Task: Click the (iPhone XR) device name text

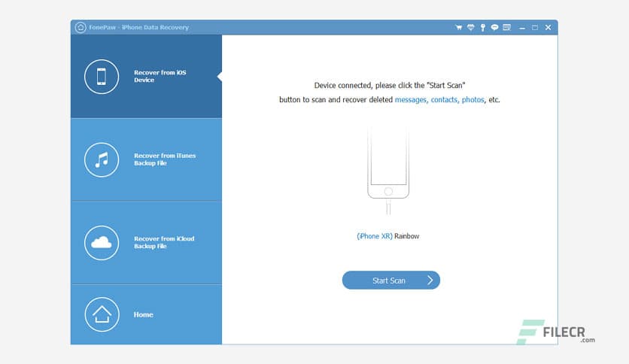Action: [x=375, y=236]
